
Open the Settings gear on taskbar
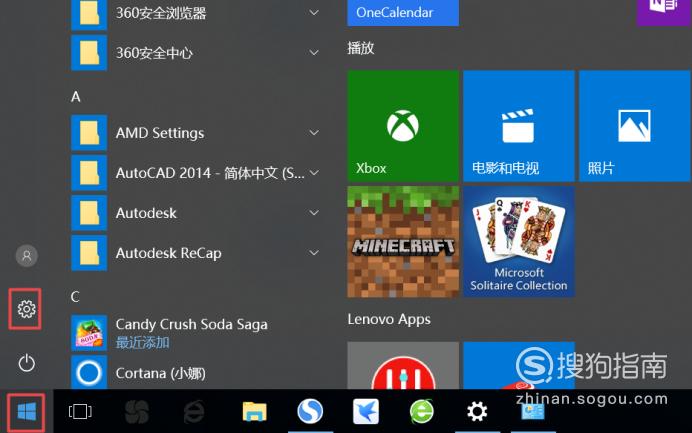click(477, 411)
